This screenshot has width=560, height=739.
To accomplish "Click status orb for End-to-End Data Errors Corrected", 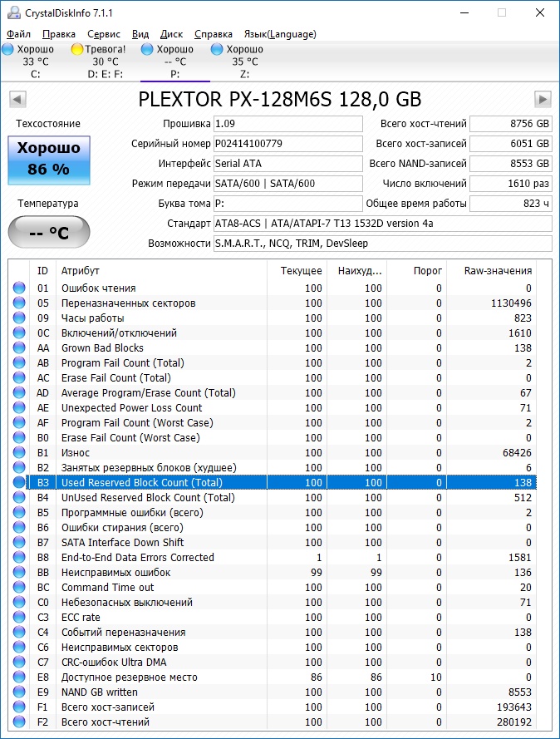I will coord(19,557).
